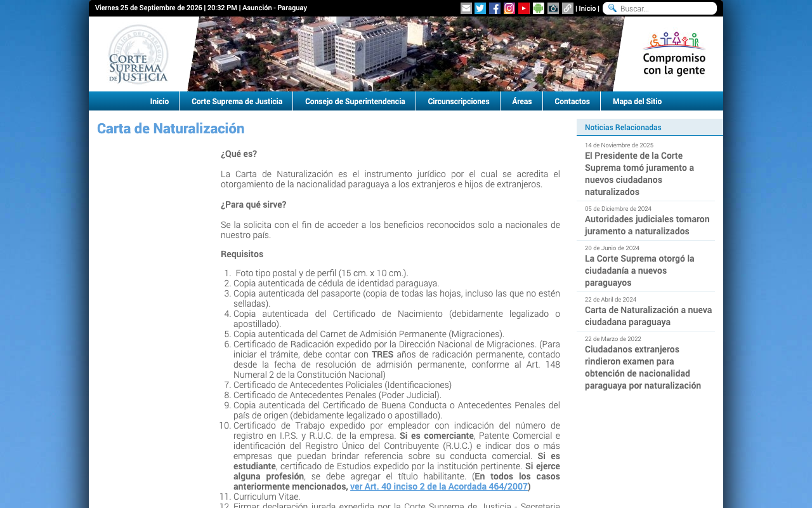Viewport: 812px width, 508px height.
Task: Click the '¿Para qué sirve?' subheading
Action: click(254, 204)
